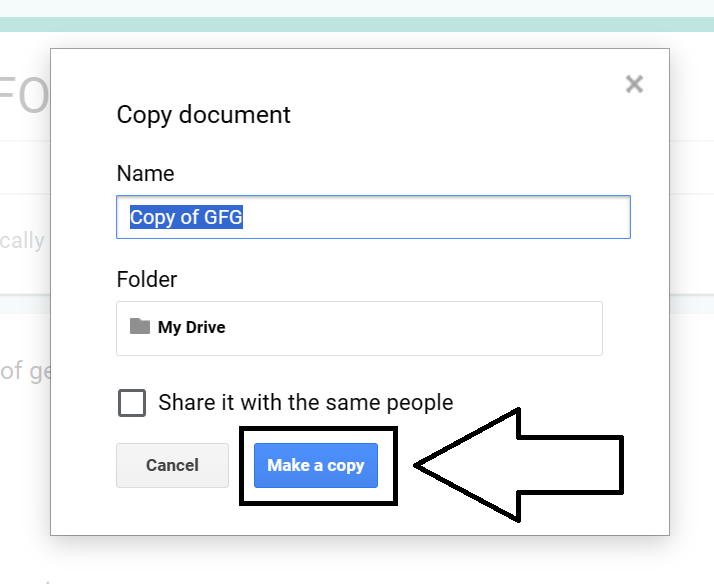The image size is (714, 585).
Task: Click the dimmed 'cally' text at left edge
Action: tap(22, 241)
